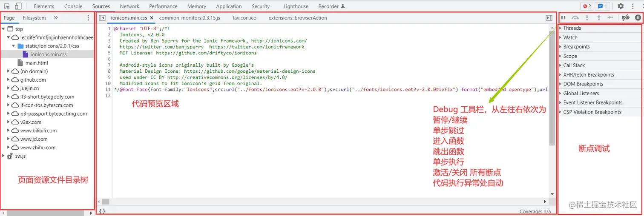Close the ionicons.min.css editor tab

point(152,18)
